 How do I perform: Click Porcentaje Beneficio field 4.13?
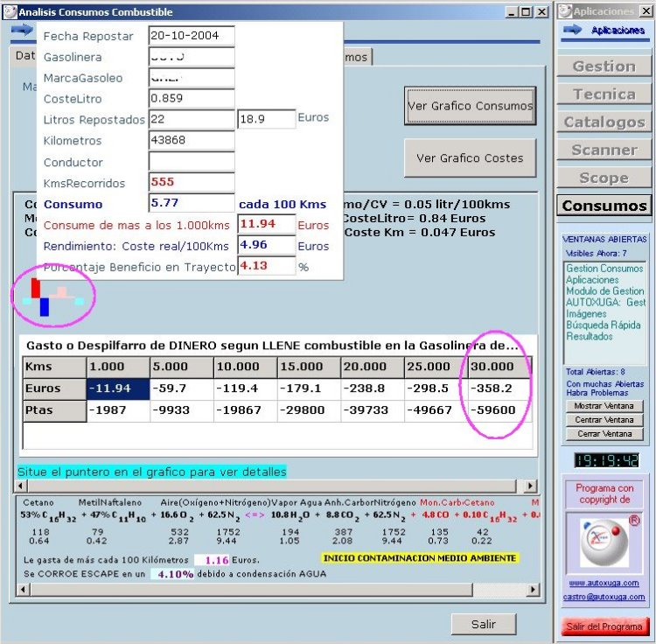coord(267,266)
